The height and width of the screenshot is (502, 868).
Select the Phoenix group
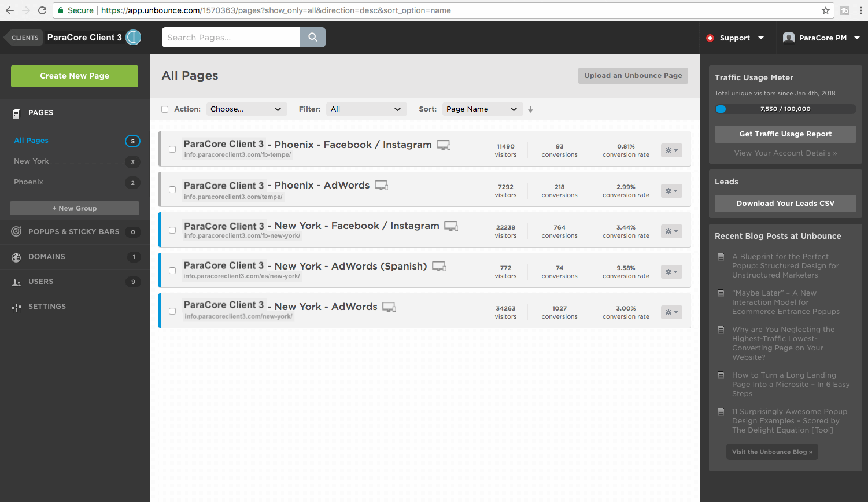28,182
